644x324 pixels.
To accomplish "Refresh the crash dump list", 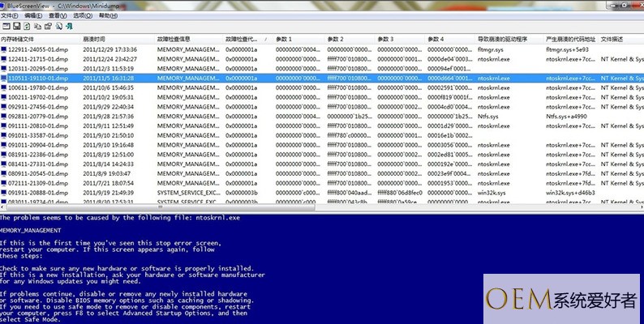I will click(27, 26).
